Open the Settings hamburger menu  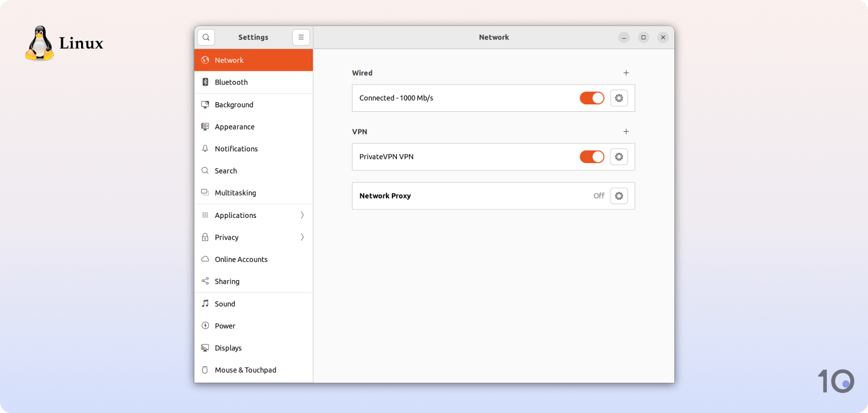[301, 37]
